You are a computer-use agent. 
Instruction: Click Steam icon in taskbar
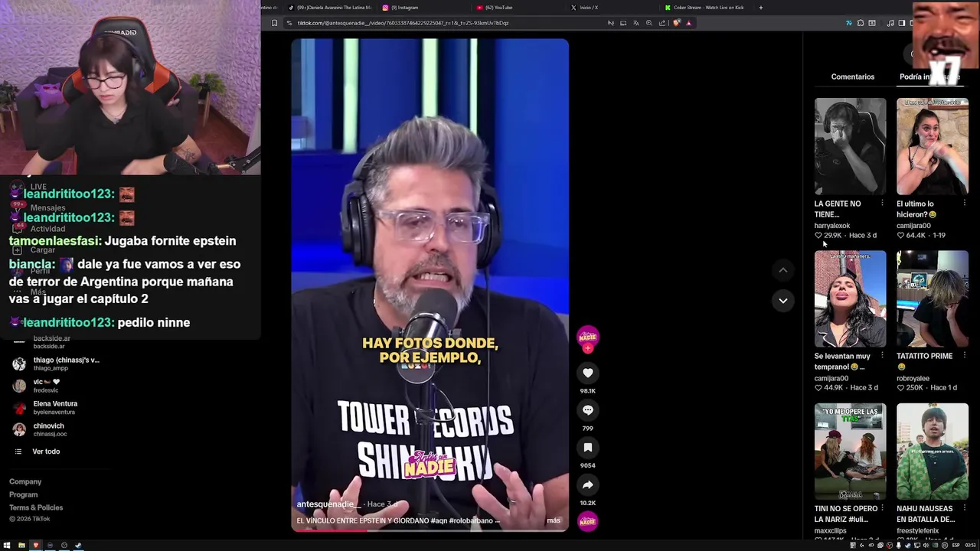(78, 546)
